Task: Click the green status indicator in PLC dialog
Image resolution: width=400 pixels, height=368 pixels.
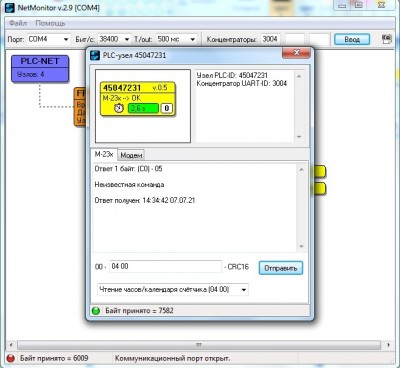Action: point(96,311)
